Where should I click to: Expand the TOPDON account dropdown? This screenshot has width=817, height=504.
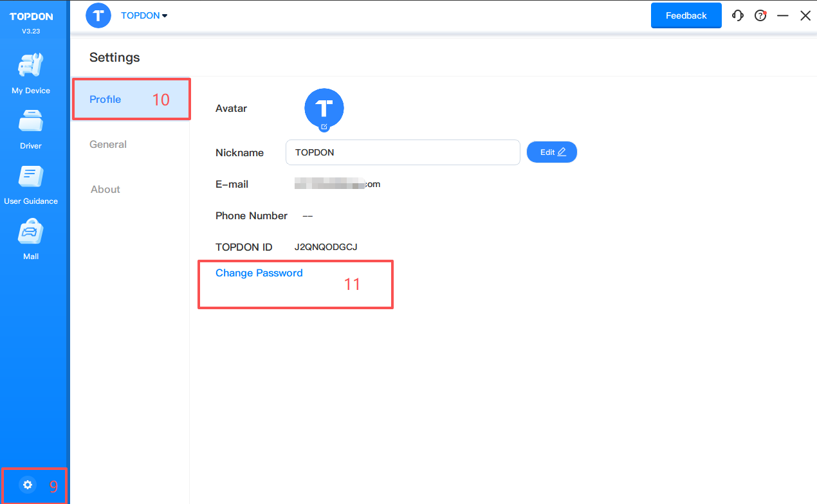tap(144, 15)
